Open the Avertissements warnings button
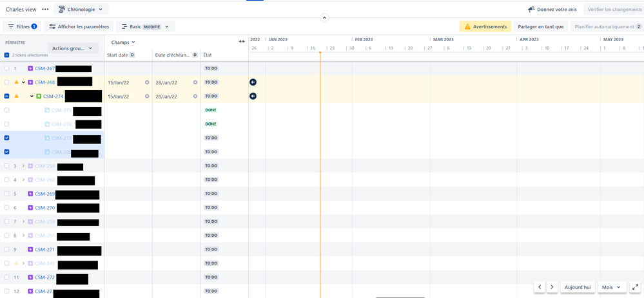This screenshot has height=298, width=644. 485,26
